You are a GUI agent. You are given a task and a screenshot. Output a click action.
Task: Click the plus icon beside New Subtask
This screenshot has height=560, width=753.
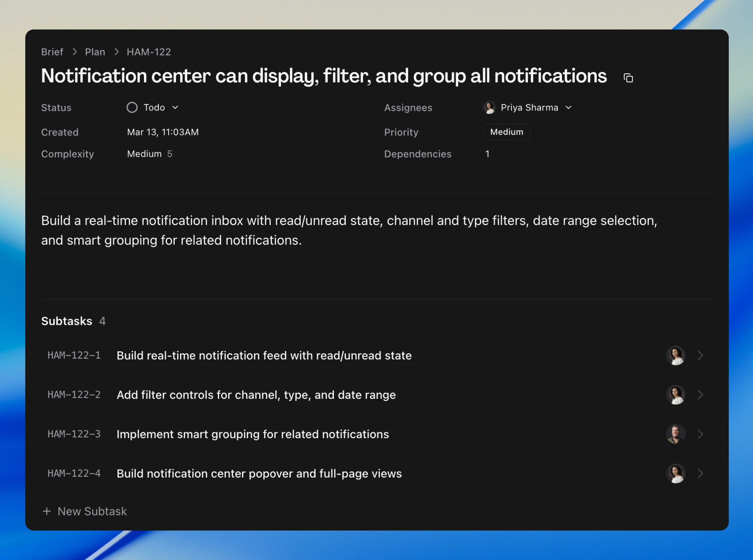[x=47, y=511]
